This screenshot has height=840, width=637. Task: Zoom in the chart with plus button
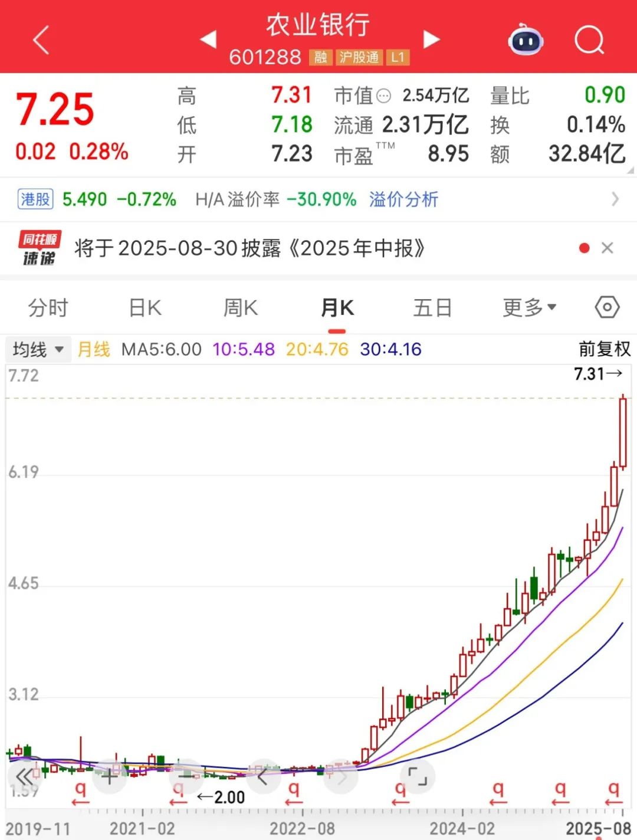[109, 776]
